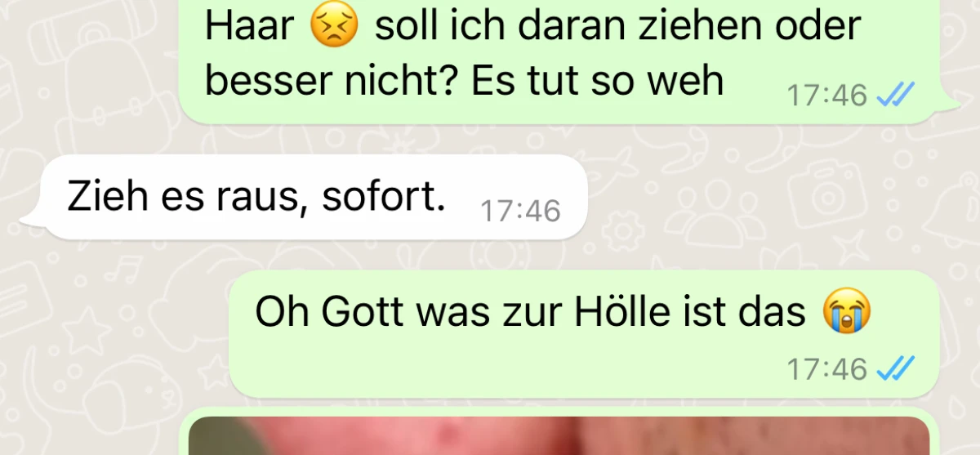
Task: Click the loudly crying emoji after "ist das"
Action: [847, 313]
